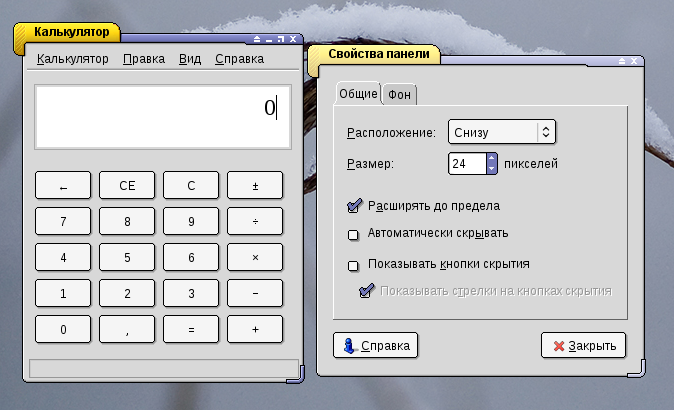
Task: Click the Размер value field showing 24
Action: coord(468,164)
